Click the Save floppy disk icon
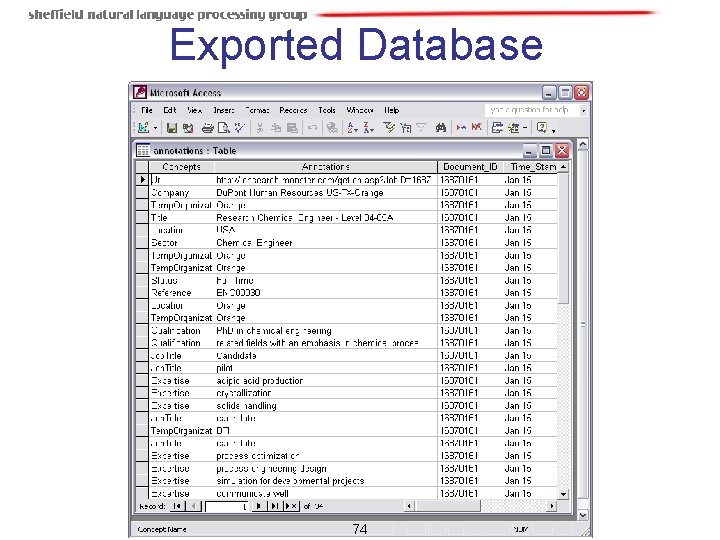Screen dimensions: 720x540 (172, 128)
